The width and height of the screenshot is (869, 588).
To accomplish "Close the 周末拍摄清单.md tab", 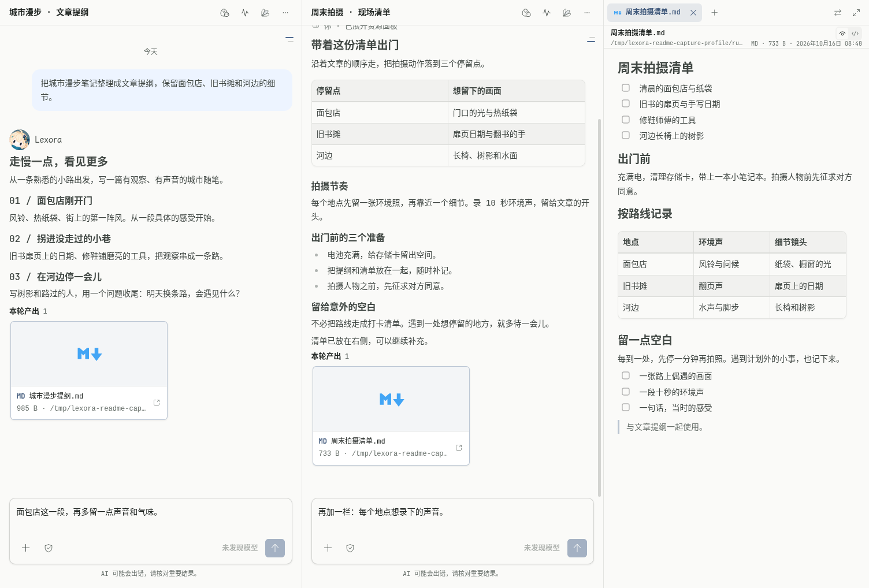I will [x=693, y=13].
